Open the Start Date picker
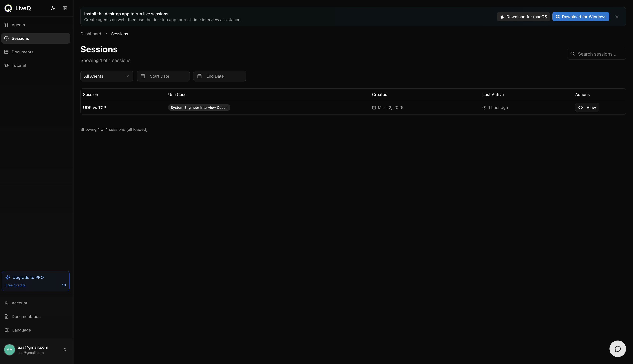This screenshot has width=633, height=364. (163, 76)
